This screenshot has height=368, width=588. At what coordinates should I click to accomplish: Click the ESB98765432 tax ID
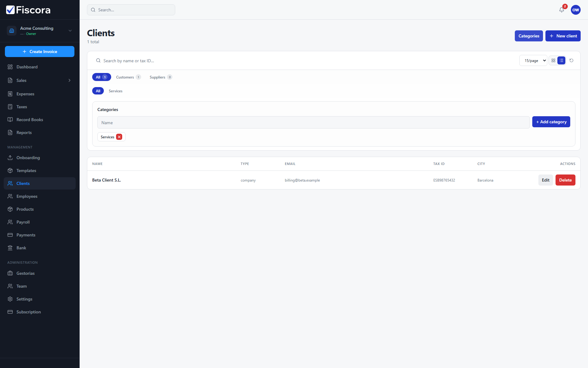(444, 180)
